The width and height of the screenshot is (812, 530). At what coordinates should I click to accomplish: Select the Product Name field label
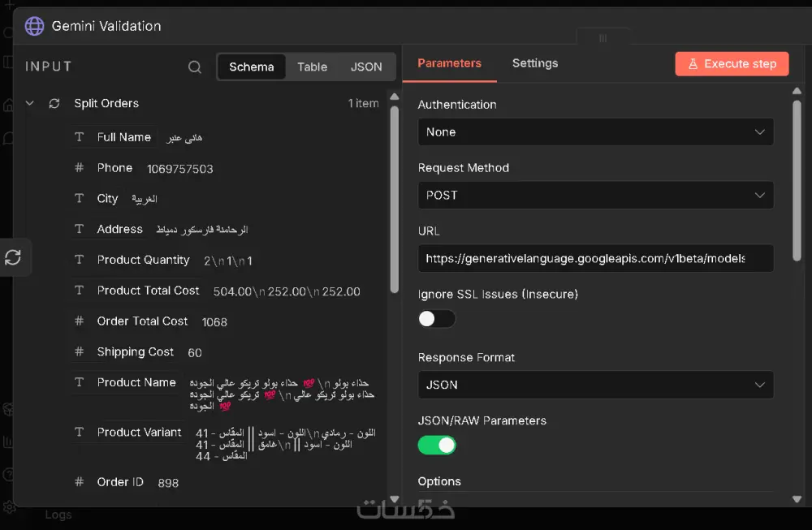136,382
